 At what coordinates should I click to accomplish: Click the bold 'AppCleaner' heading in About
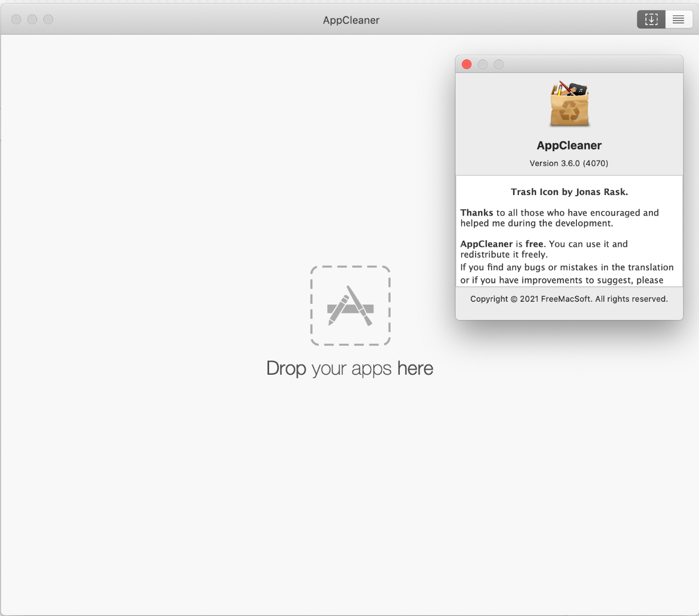point(569,145)
